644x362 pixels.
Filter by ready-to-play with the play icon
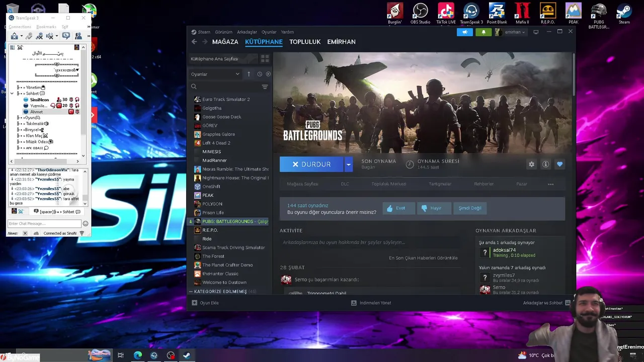(268, 74)
